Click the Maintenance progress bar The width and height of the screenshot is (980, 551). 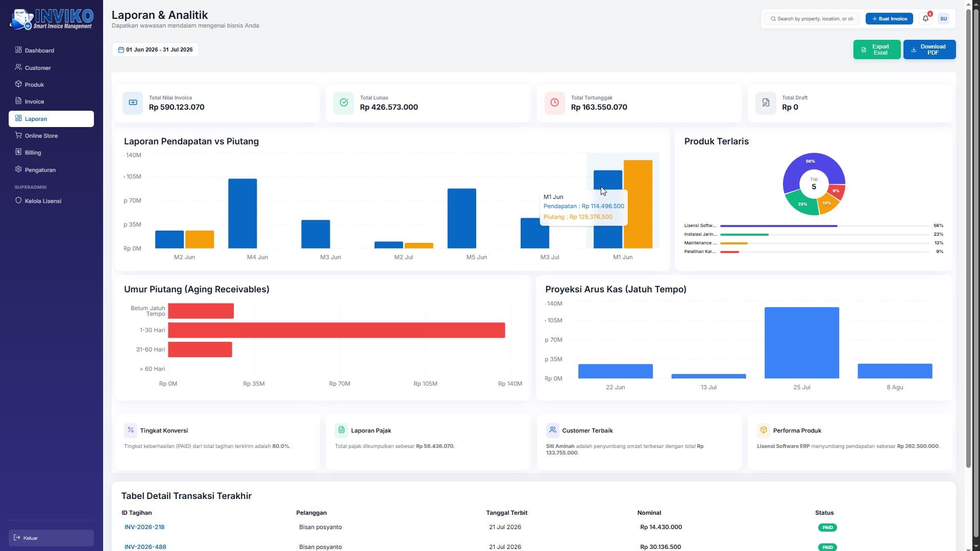point(824,243)
